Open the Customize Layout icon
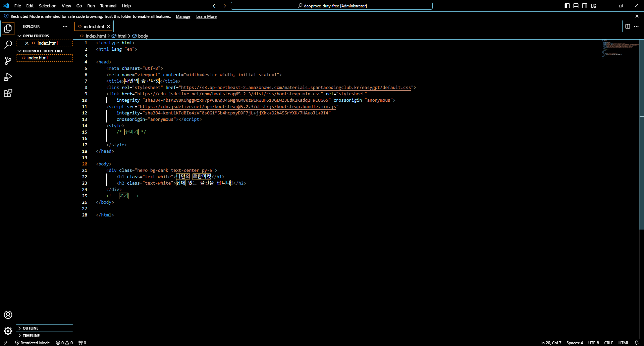 click(x=593, y=6)
